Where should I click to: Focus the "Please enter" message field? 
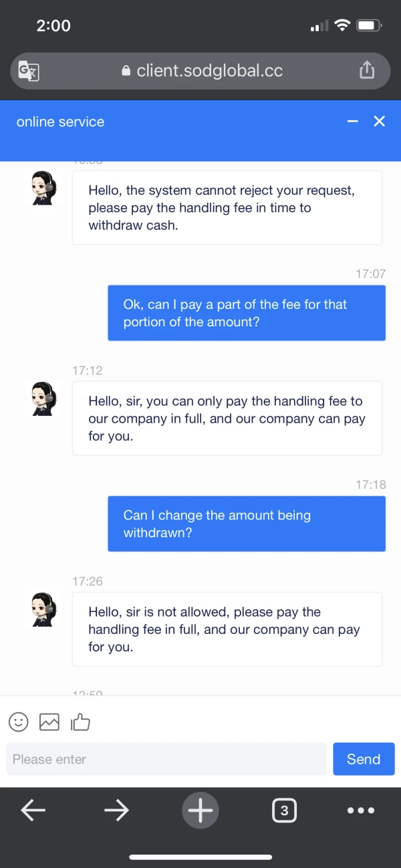click(x=166, y=759)
